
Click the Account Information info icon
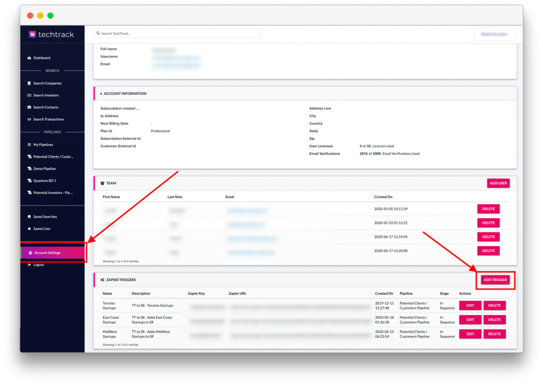(x=101, y=93)
